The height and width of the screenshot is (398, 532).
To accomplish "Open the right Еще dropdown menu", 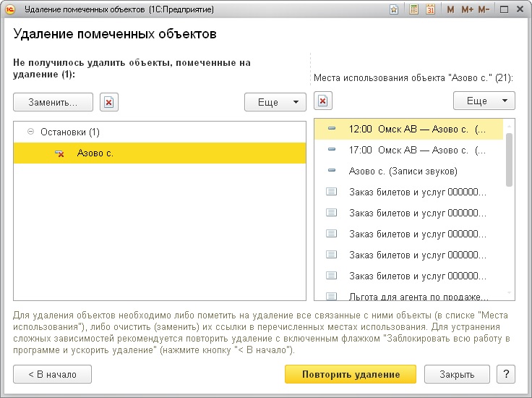I will click(x=484, y=101).
